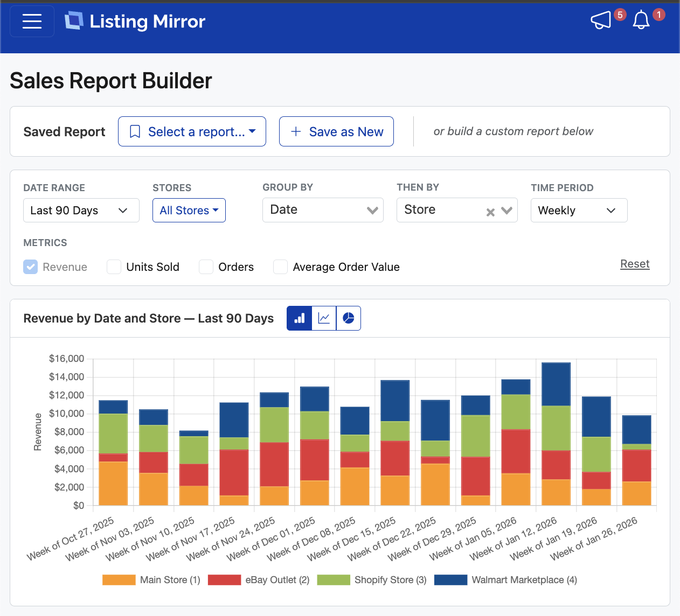Viewport: 680px width, 616px height.
Task: Switch to line chart view
Action: (x=324, y=318)
